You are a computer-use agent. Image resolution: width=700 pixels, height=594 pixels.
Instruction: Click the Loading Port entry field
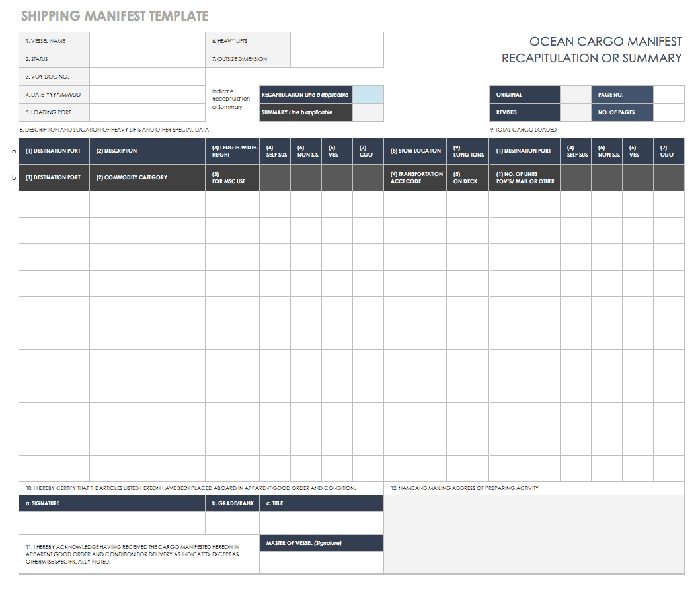coord(147,112)
